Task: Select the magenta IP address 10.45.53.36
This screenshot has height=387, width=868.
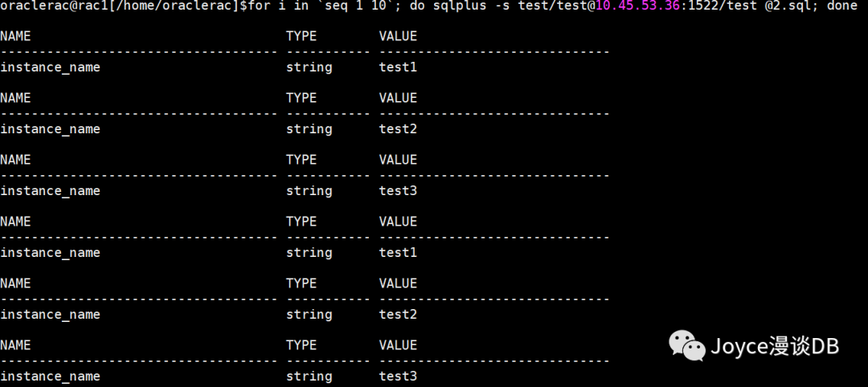Action: click(637, 6)
